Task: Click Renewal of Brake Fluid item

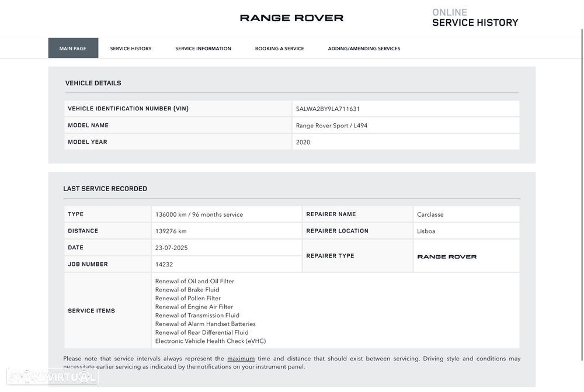Action: [187, 290]
